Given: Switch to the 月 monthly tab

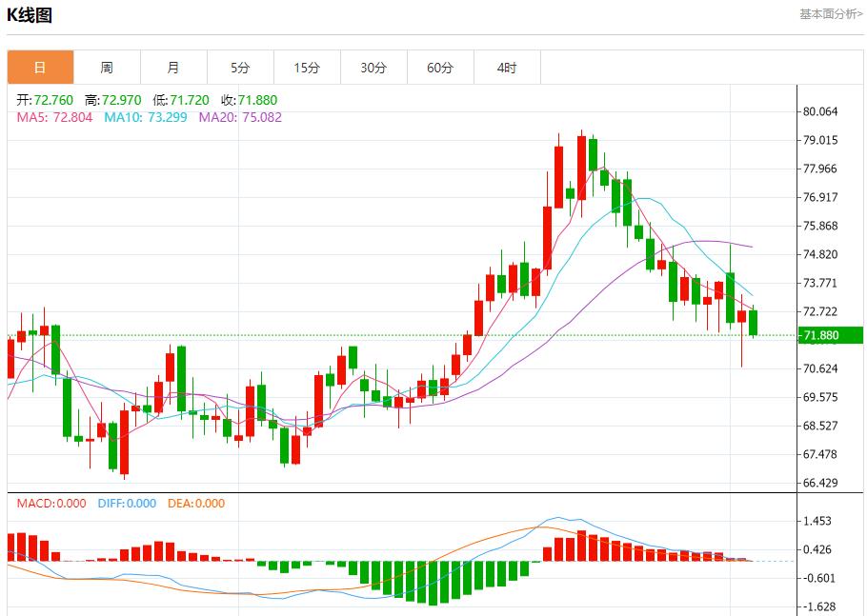Looking at the screenshot, I should [173, 68].
